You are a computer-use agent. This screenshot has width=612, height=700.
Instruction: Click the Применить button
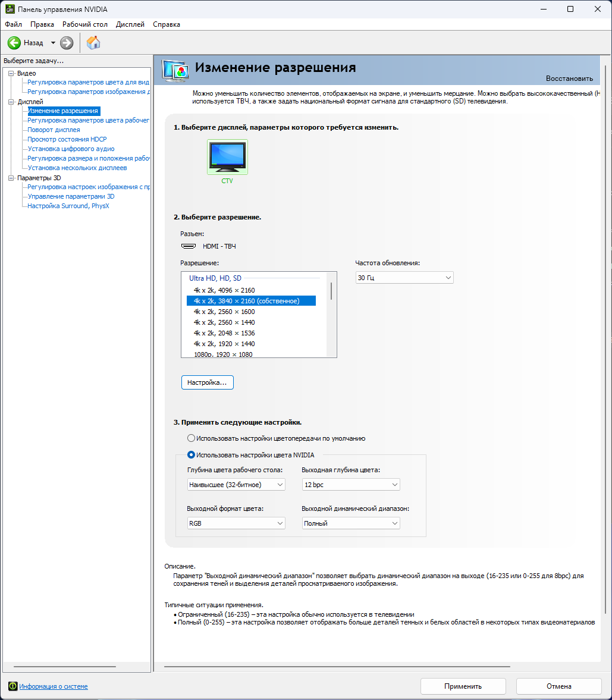(x=463, y=686)
